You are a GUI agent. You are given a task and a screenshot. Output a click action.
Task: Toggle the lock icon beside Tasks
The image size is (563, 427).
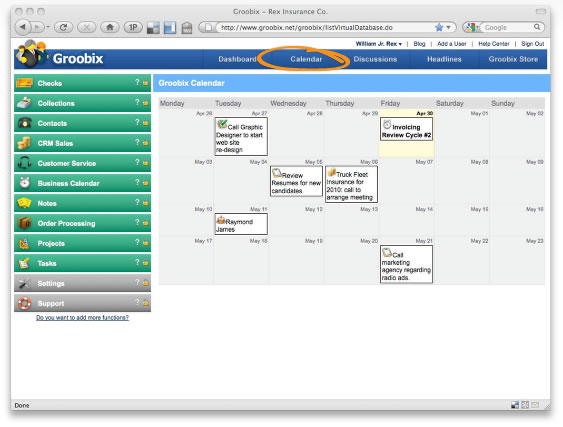pos(145,263)
